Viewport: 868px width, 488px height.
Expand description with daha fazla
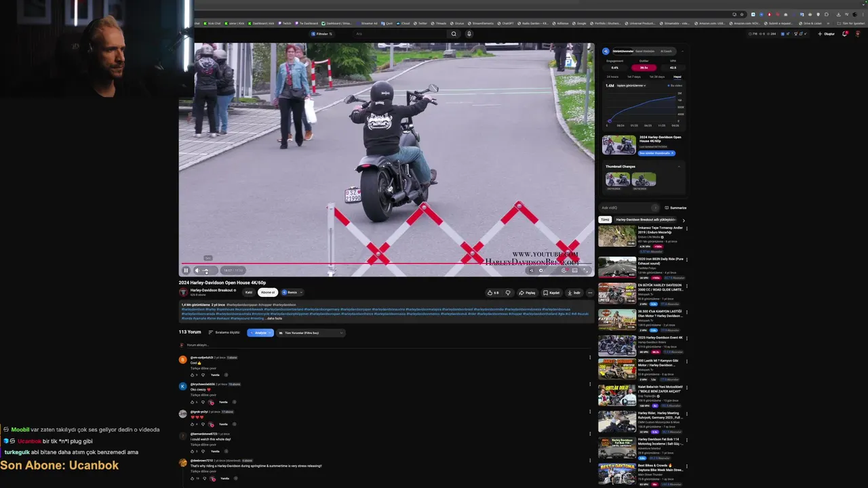tap(275, 318)
